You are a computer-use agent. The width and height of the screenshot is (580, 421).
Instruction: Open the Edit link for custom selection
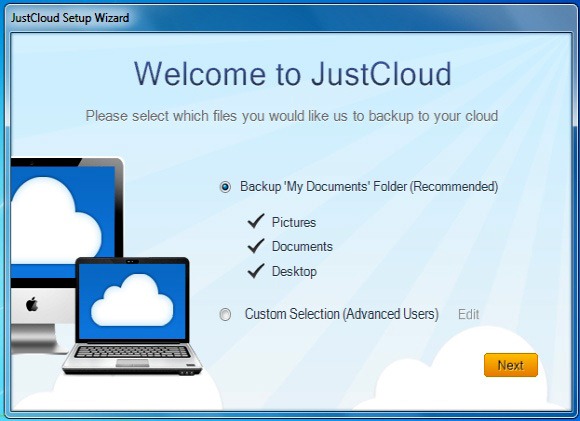[x=468, y=314]
